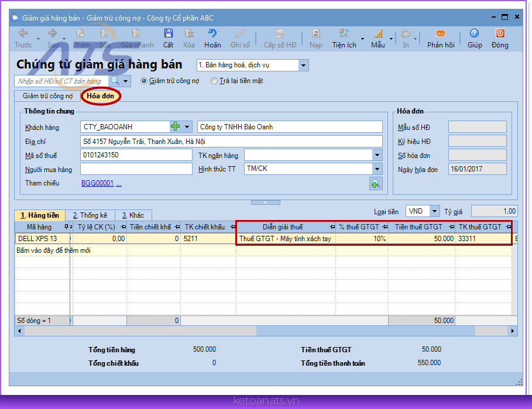Click the 5211 account cell
The height and width of the screenshot is (409, 532).
click(x=208, y=238)
